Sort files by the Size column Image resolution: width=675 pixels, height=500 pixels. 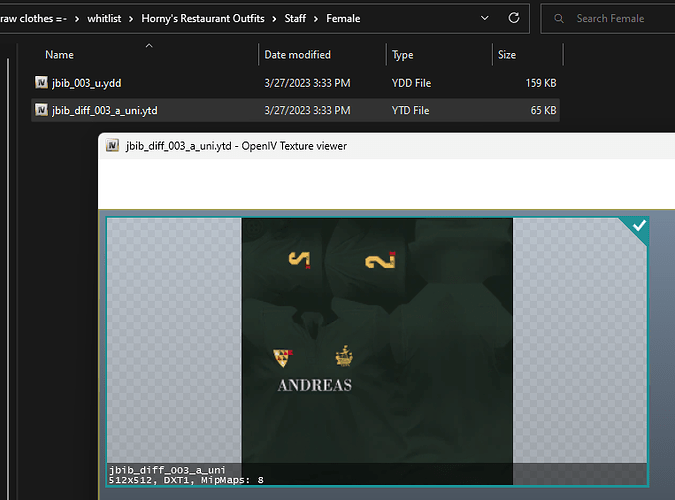pyautogui.click(x=507, y=55)
